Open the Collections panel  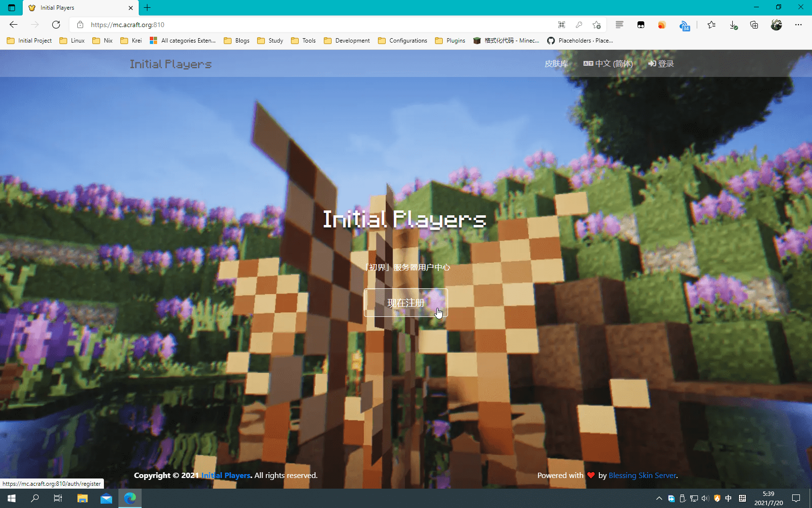click(x=754, y=25)
